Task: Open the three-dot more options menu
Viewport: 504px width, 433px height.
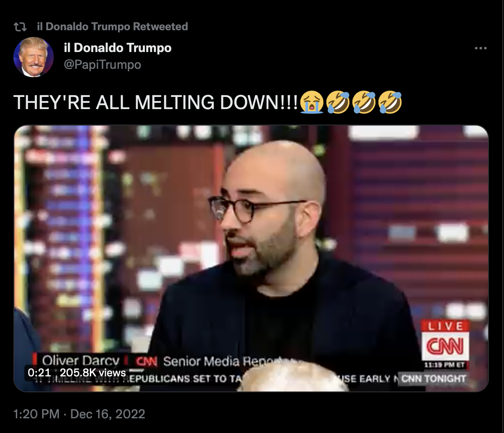Action: point(480,48)
